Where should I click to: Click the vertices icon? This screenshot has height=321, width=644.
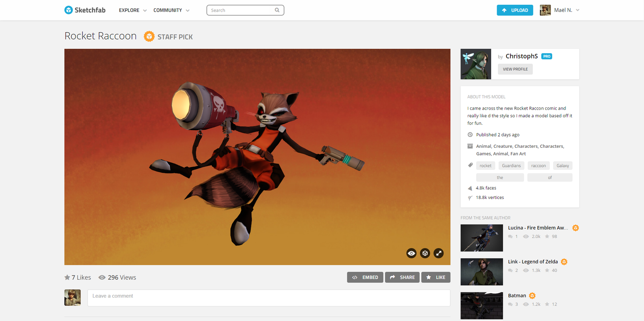[x=470, y=198]
